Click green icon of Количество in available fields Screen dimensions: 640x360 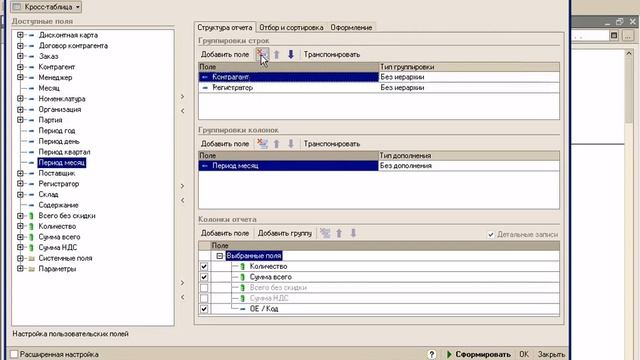31,226
